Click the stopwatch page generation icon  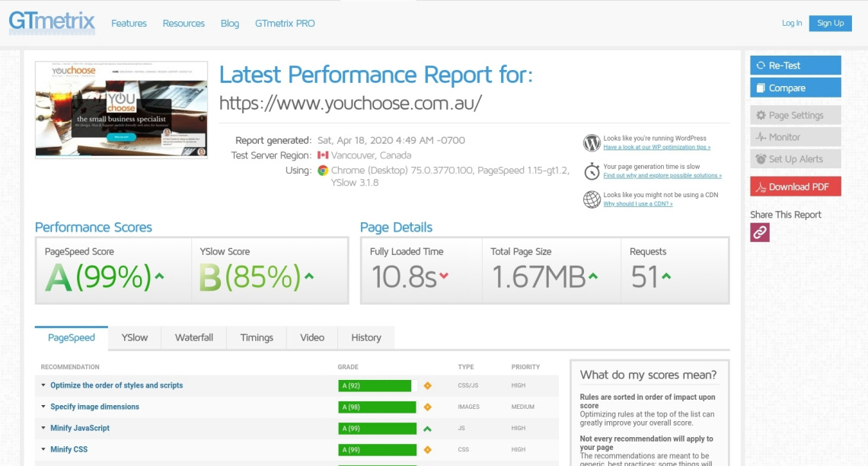click(x=592, y=171)
